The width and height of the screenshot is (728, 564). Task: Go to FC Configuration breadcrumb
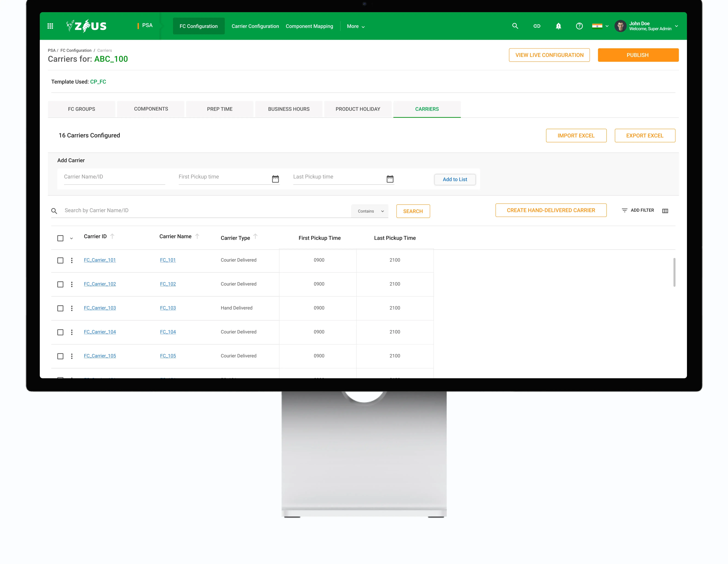tap(76, 50)
